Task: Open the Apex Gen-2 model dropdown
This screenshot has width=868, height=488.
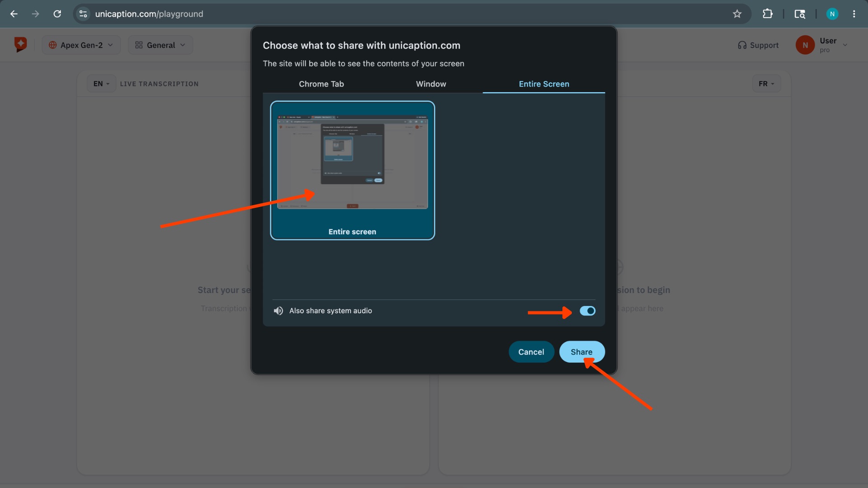Action: click(81, 45)
